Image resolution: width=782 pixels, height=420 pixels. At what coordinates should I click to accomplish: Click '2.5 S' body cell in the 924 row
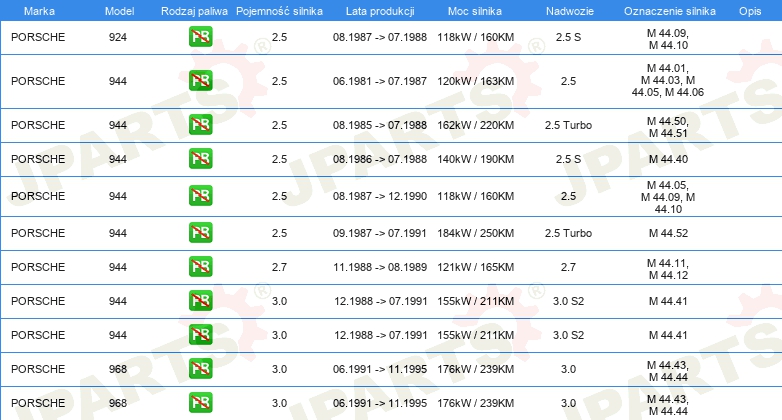coord(568,37)
